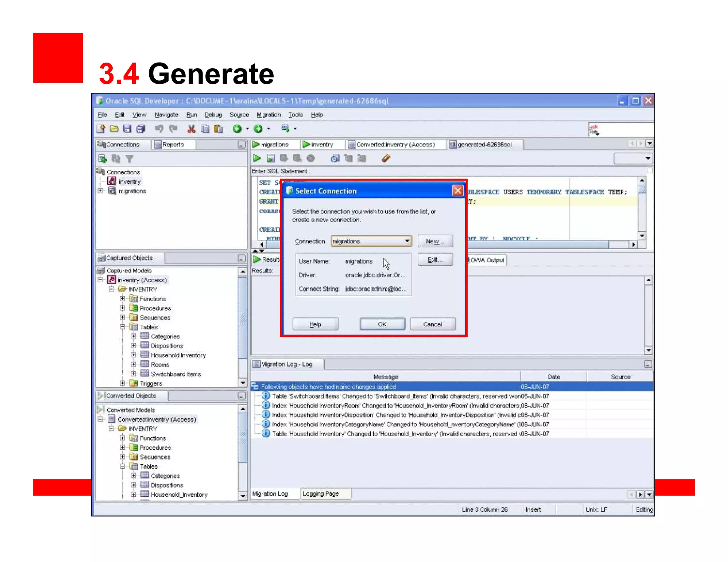The width and height of the screenshot is (728, 562).
Task: Open the editor tab list dropdown arrow
Action: tap(649, 144)
